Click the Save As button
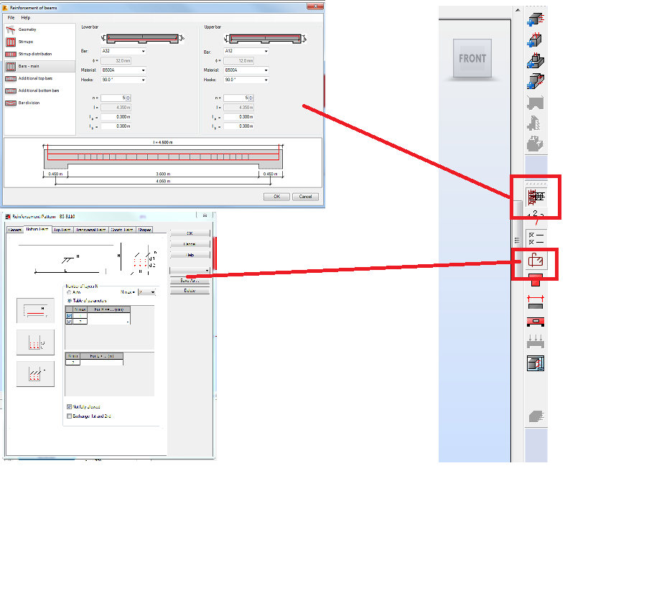This screenshot has width=672, height=616. [x=190, y=281]
